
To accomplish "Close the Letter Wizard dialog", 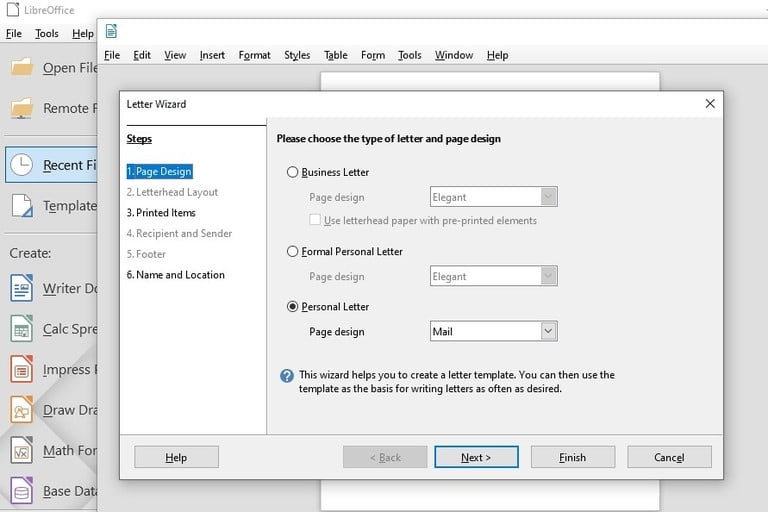I will pyautogui.click(x=710, y=104).
